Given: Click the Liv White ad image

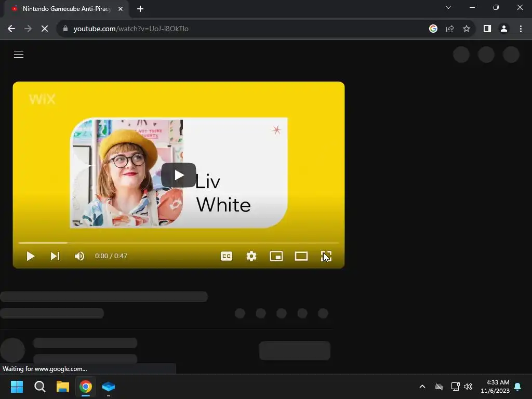Looking at the screenshot, I should coord(179,172).
